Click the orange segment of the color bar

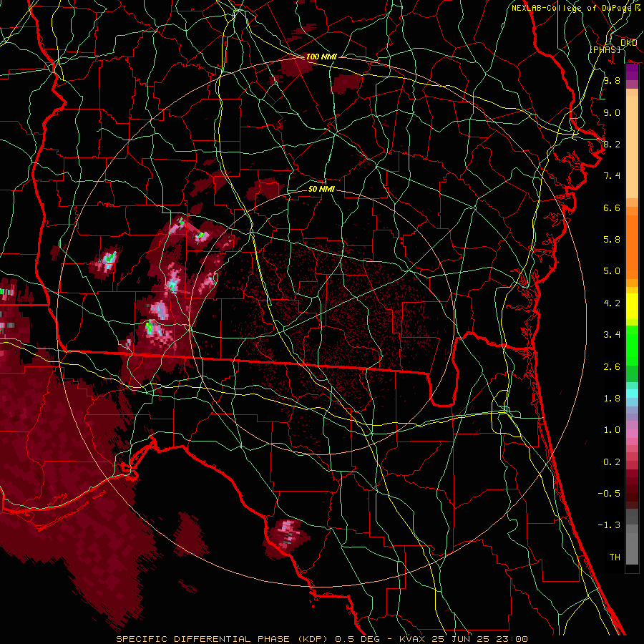632,246
